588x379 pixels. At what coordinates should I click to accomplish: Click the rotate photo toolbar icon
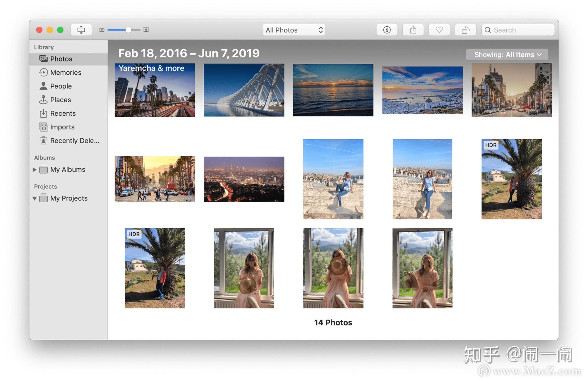click(x=465, y=30)
